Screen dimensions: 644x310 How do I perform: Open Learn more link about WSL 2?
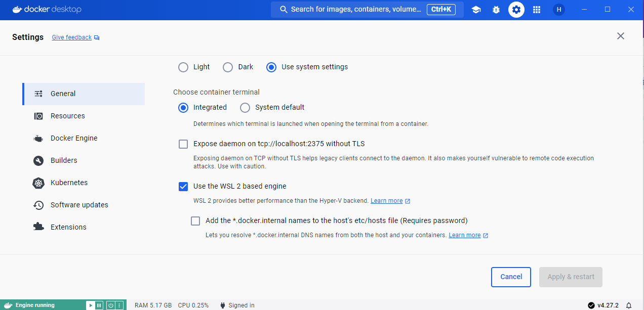(387, 201)
